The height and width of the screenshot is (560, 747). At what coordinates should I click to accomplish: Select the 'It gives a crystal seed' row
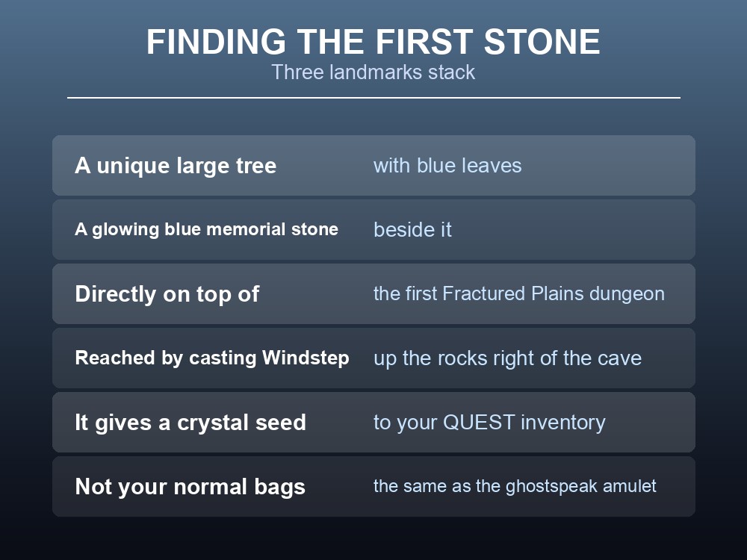tap(373, 423)
